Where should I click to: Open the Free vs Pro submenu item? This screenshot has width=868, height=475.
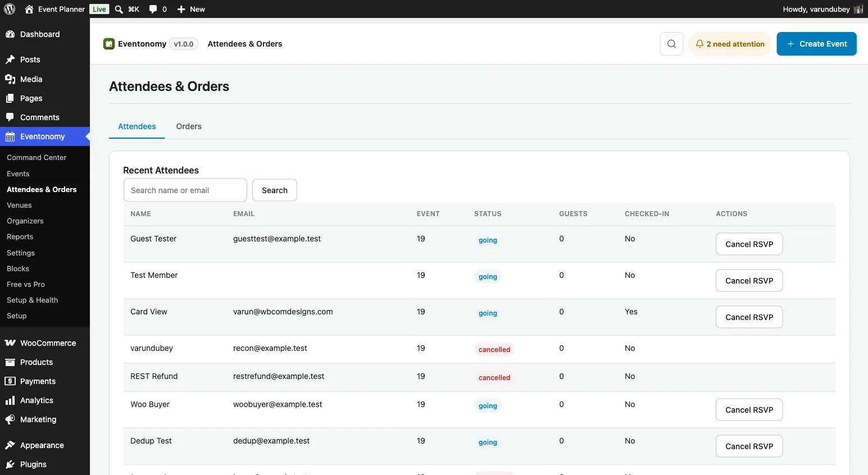click(26, 285)
